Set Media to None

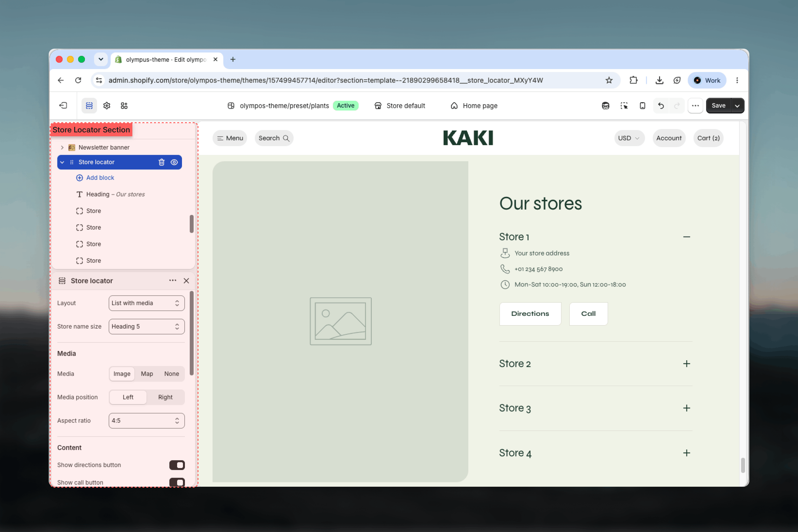[172, 374]
